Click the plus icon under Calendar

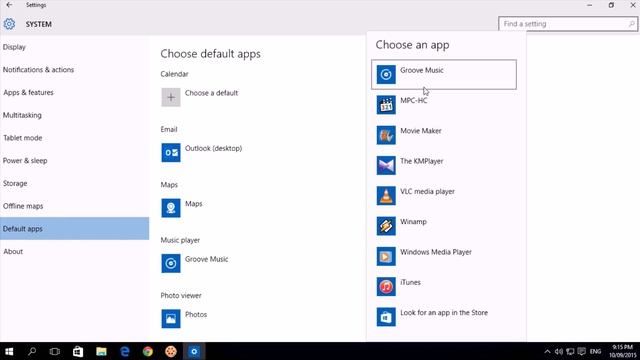(171, 97)
